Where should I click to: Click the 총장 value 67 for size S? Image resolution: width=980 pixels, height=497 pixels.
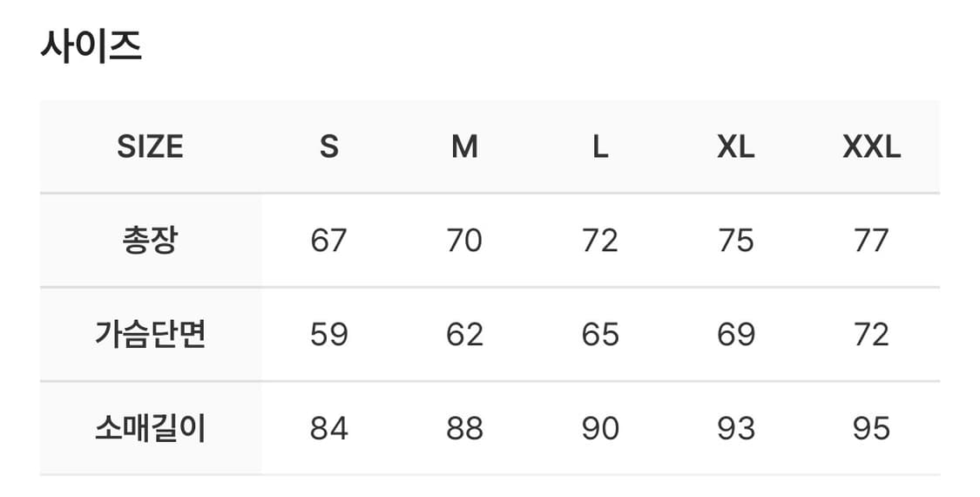328,241
